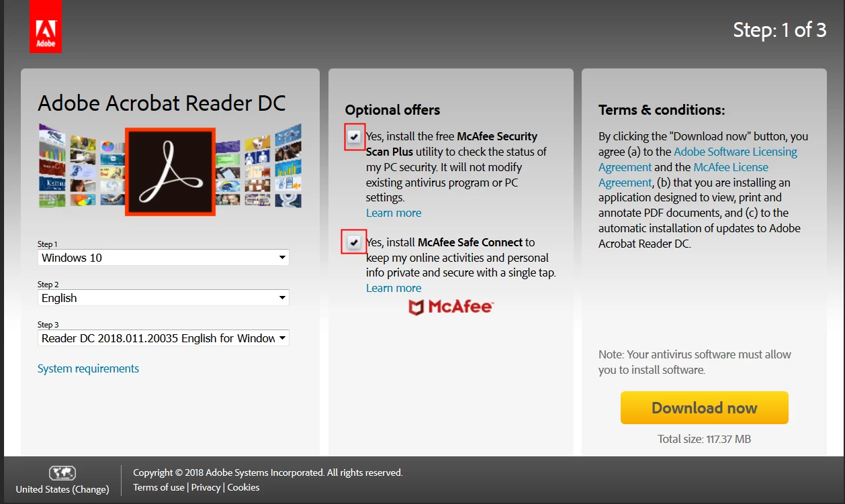
Task: Open Adobe Software Licensing Agreement link
Action: click(x=698, y=159)
